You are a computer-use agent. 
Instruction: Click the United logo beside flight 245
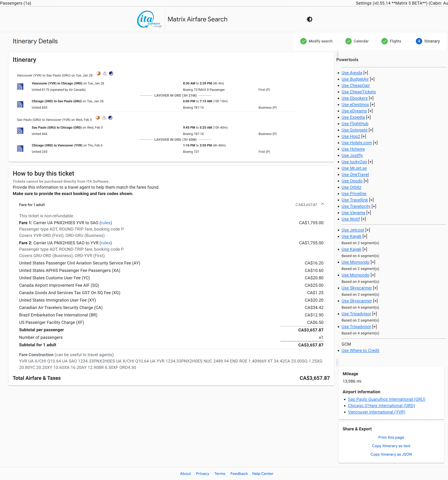tap(20, 149)
